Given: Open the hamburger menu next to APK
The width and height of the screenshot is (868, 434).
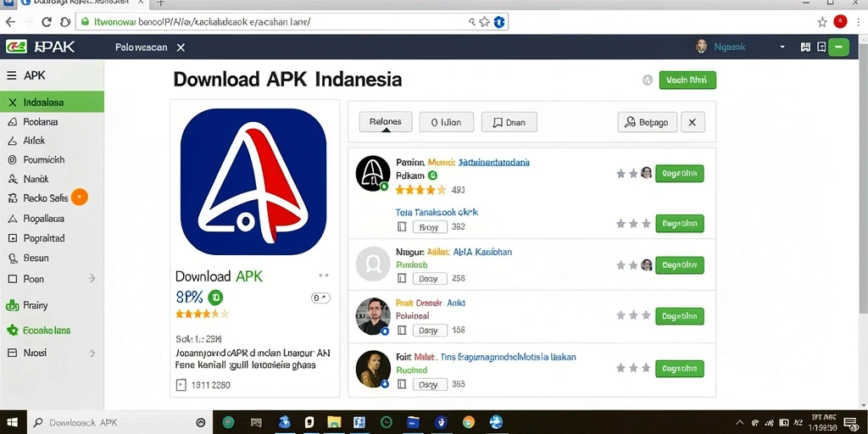Looking at the screenshot, I should point(11,75).
